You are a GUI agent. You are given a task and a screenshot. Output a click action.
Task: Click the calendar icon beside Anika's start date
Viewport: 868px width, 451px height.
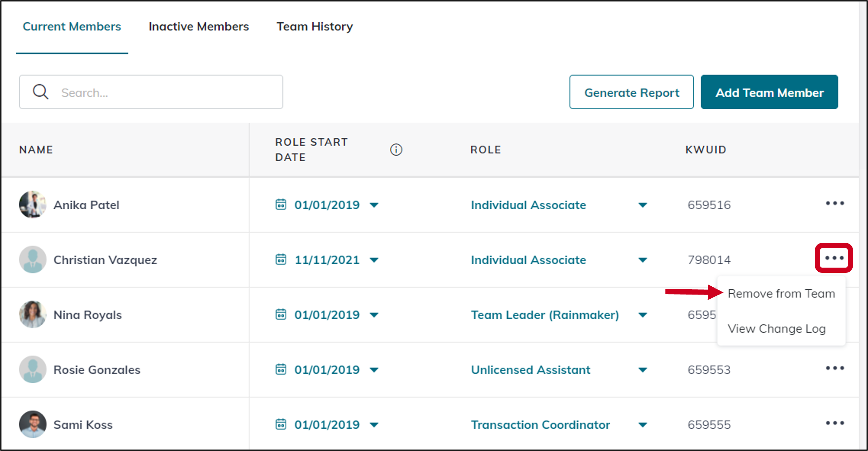tap(280, 205)
